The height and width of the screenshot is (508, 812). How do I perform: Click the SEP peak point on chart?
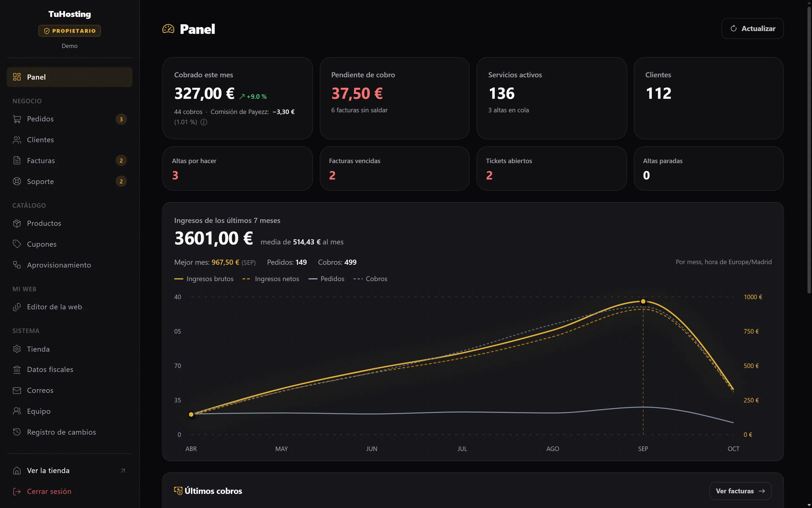click(x=643, y=301)
